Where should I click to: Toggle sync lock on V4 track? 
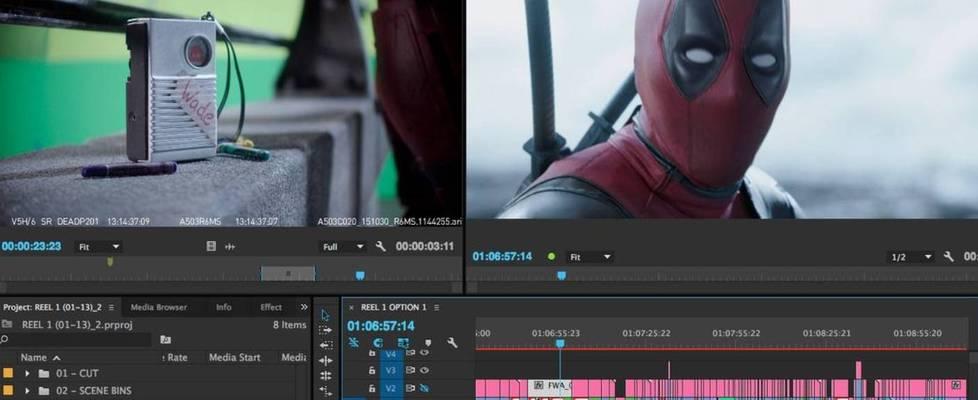pos(411,353)
